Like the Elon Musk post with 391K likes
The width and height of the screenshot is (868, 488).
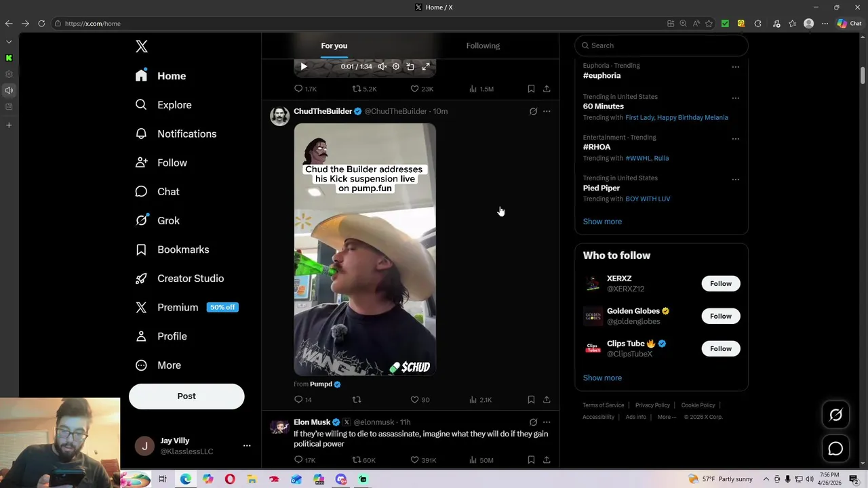click(x=423, y=460)
